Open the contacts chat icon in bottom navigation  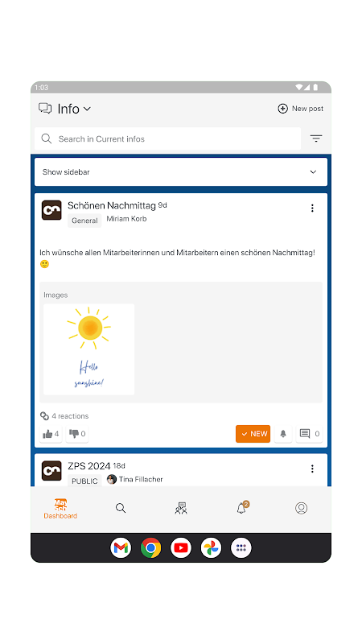(181, 508)
